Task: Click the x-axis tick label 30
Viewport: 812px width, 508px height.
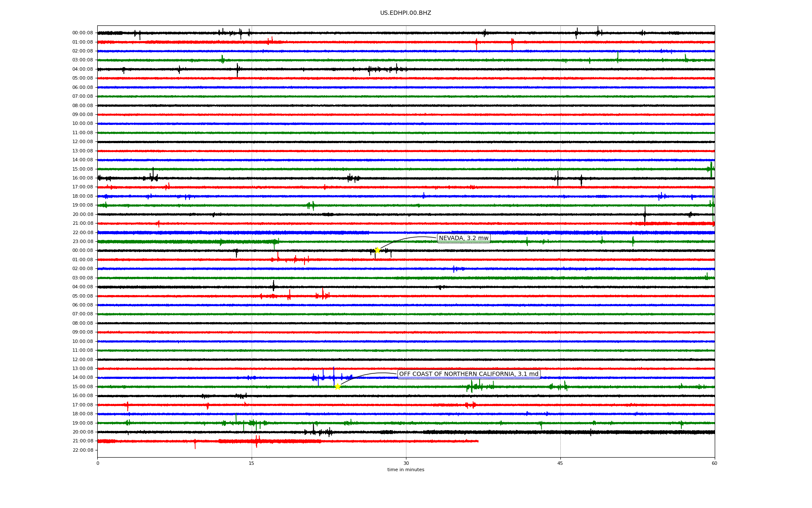Action: (406, 463)
